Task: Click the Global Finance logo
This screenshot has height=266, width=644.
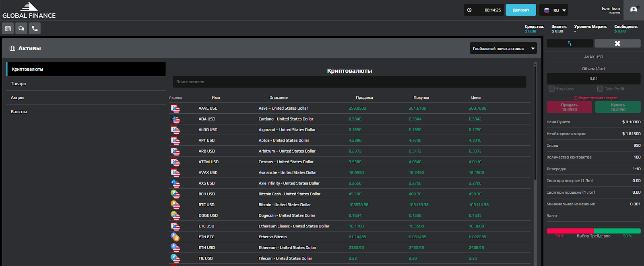Action: (x=29, y=10)
